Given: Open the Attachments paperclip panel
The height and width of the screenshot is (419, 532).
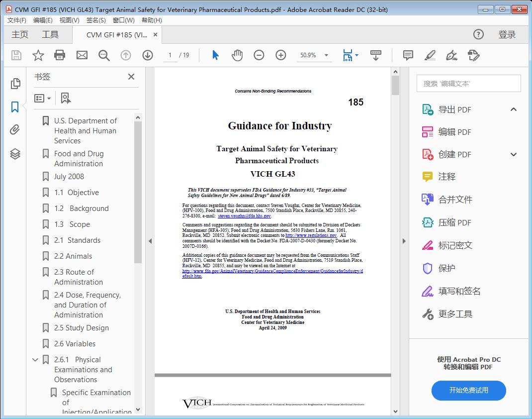Looking at the screenshot, I should (15, 130).
